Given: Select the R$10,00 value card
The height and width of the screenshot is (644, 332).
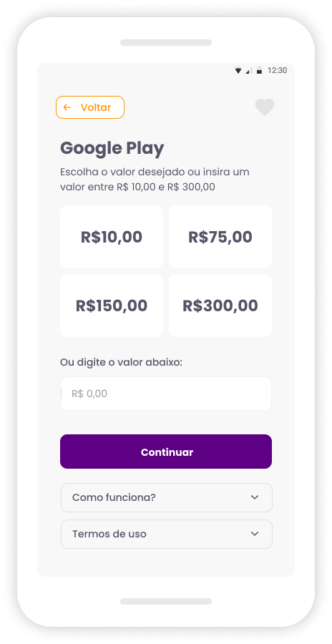Looking at the screenshot, I should click(x=112, y=237).
